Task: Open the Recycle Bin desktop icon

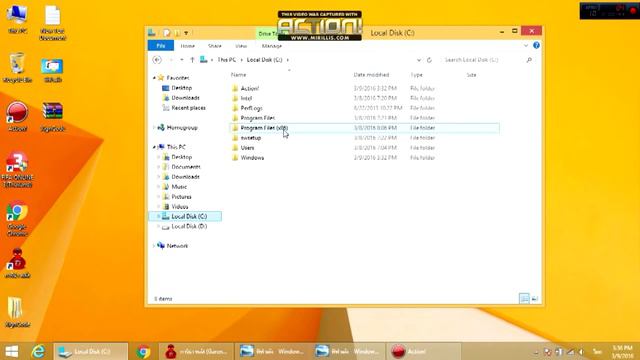Action: tap(17, 68)
